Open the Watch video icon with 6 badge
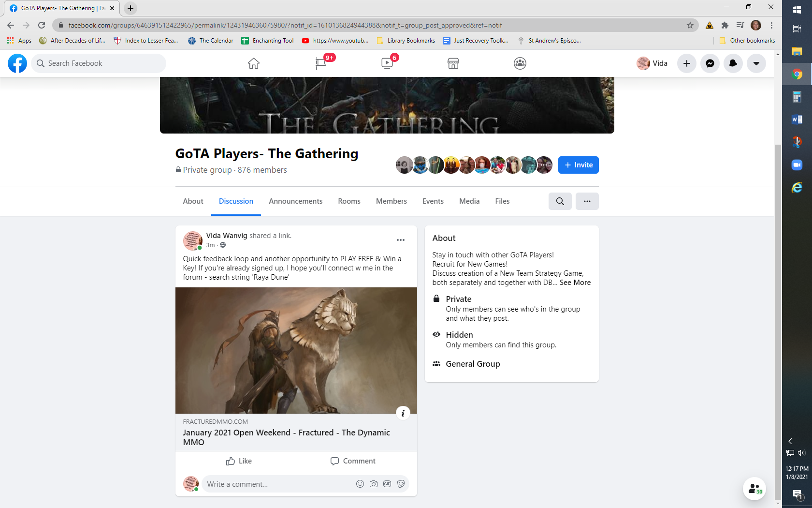This screenshot has height=508, width=812. pyautogui.click(x=387, y=63)
